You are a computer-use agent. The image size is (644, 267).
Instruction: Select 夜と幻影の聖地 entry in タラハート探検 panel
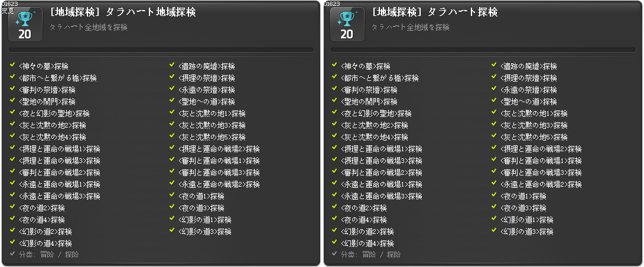point(376,113)
